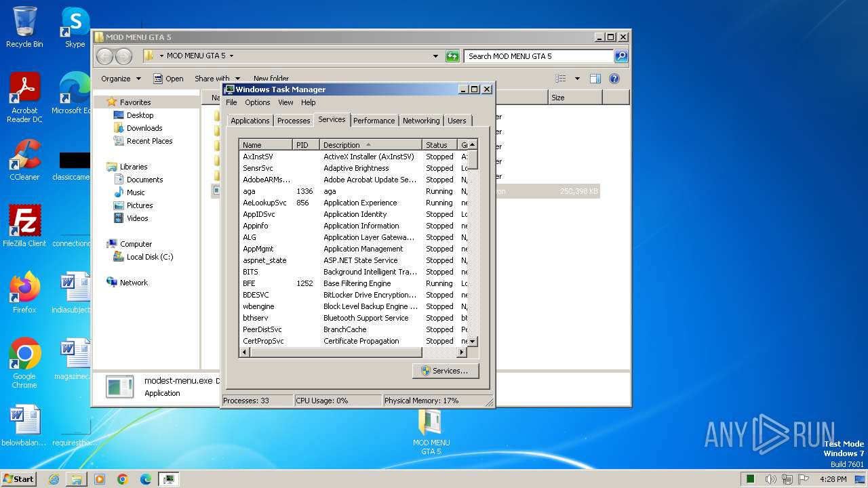
Task: Open the Skype desktop shortcut
Action: [75, 27]
